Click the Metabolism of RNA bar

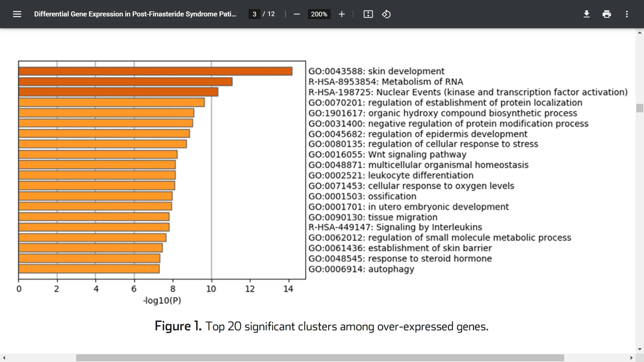(x=125, y=81)
